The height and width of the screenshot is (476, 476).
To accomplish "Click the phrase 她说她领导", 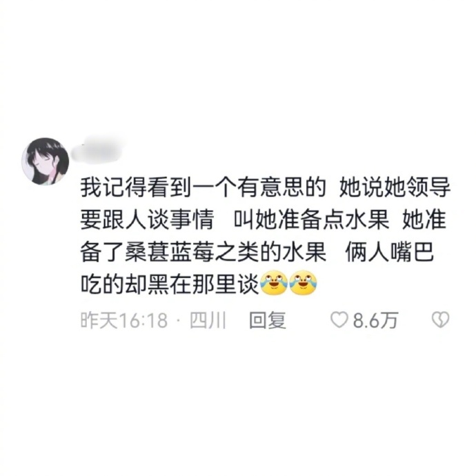I will 395,188.
